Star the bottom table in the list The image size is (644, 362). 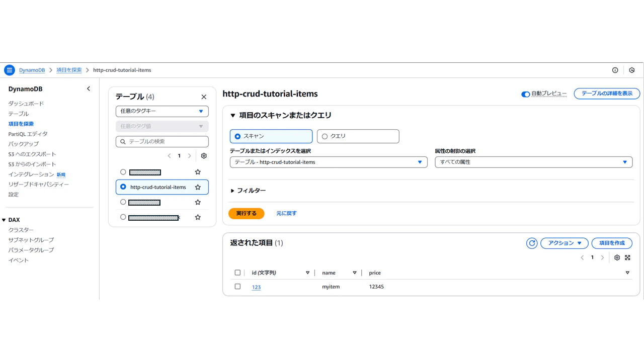[x=198, y=217]
